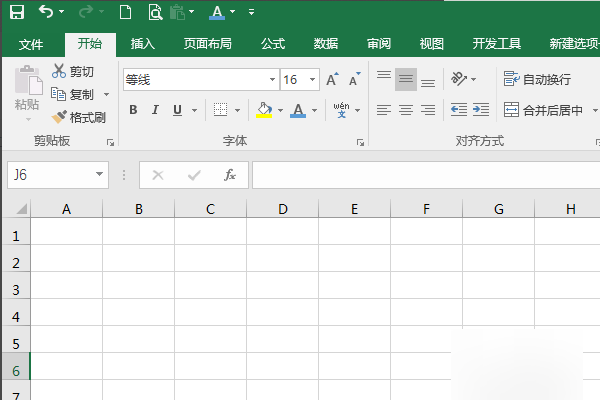Open the Name Box dropdown arrow
Screen dimensions: 600x400
pyautogui.click(x=100, y=175)
